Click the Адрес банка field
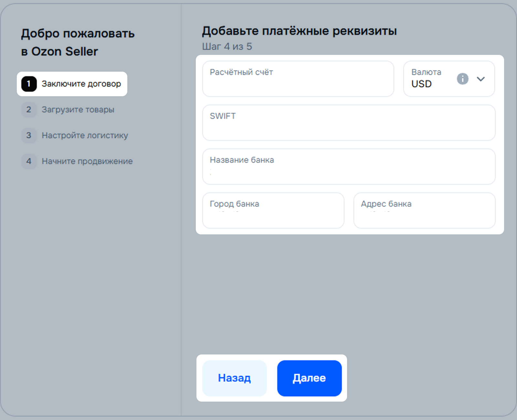The height and width of the screenshot is (420, 517). pos(424,210)
